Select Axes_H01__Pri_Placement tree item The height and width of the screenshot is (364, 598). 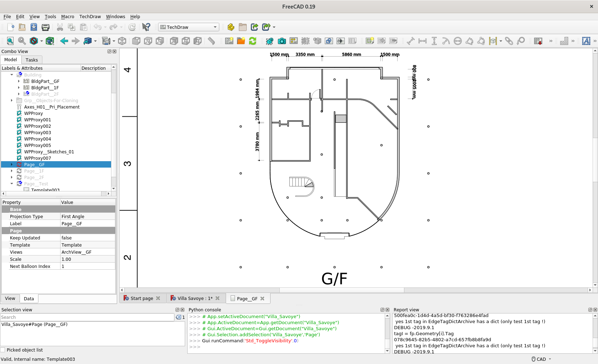(x=52, y=107)
